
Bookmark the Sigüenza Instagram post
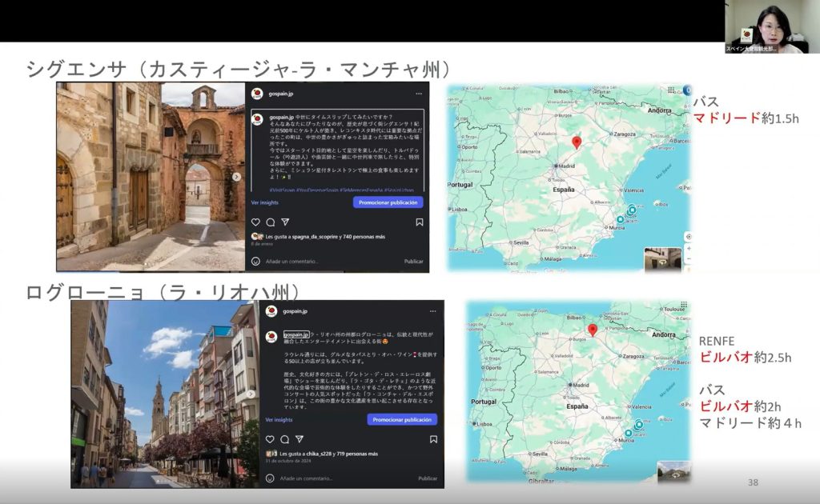(419, 222)
